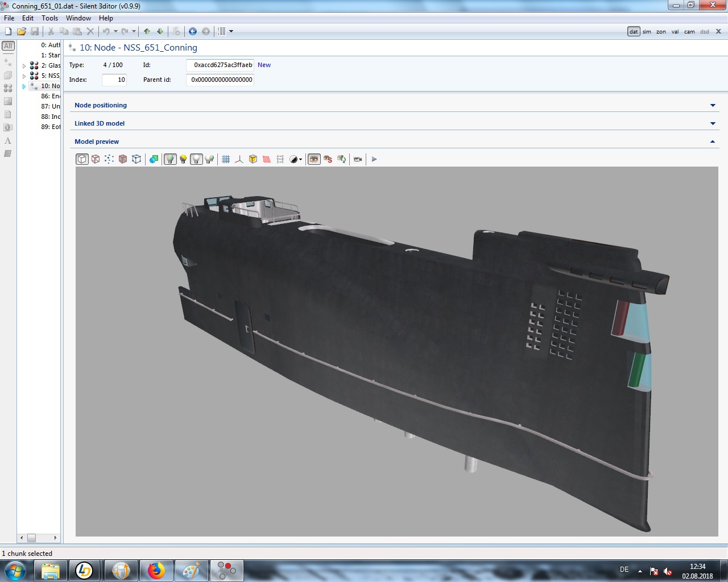The height and width of the screenshot is (582, 728).
Task: Switch to the vertex points render mode
Action: [x=109, y=159]
